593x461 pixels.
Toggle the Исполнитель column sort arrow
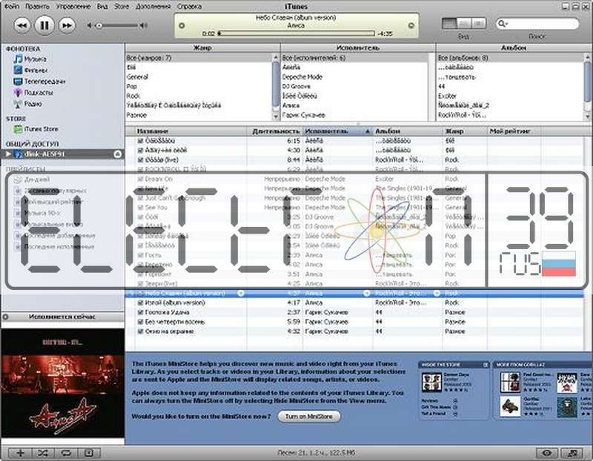click(367, 131)
